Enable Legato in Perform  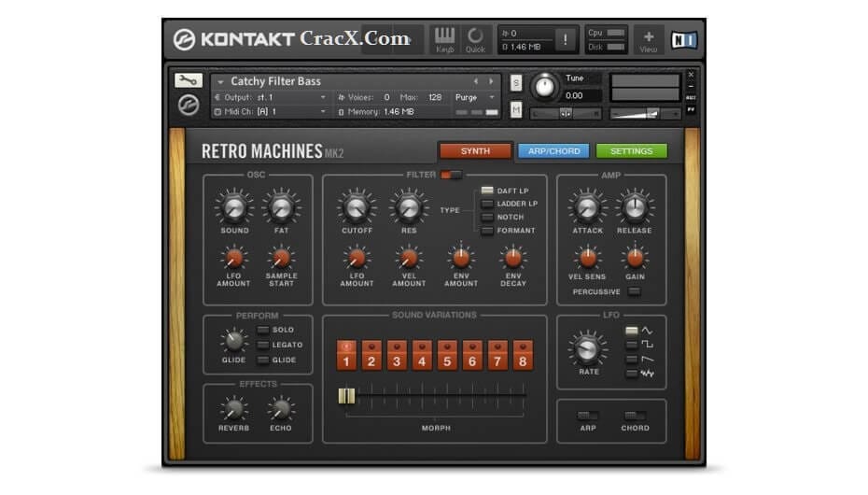[263, 345]
